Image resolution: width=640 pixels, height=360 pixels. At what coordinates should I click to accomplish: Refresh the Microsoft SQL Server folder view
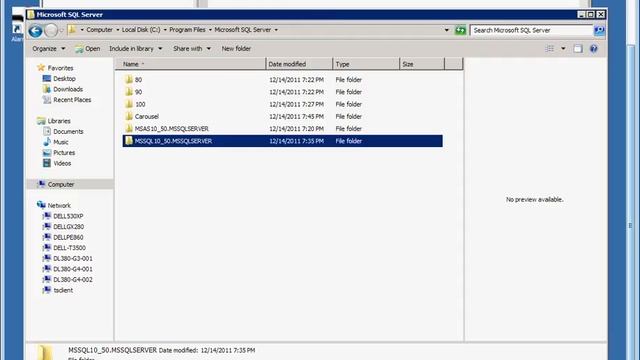(x=460, y=30)
